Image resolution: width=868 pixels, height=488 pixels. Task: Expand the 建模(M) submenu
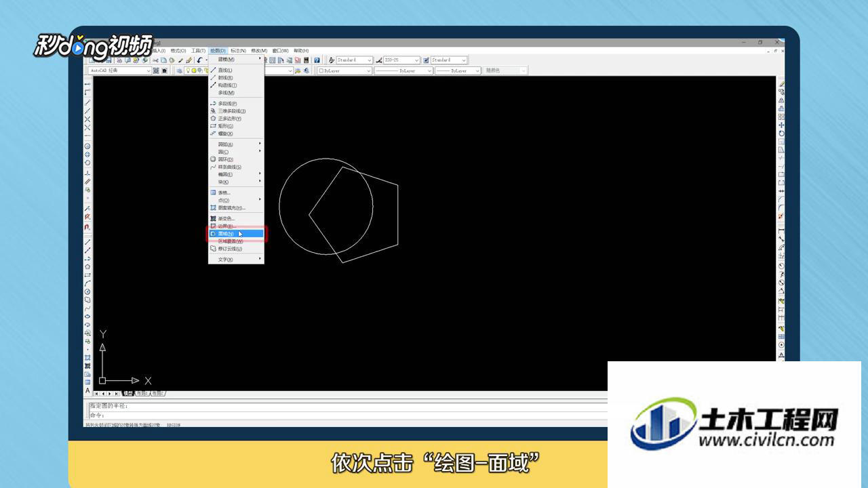pos(236,59)
